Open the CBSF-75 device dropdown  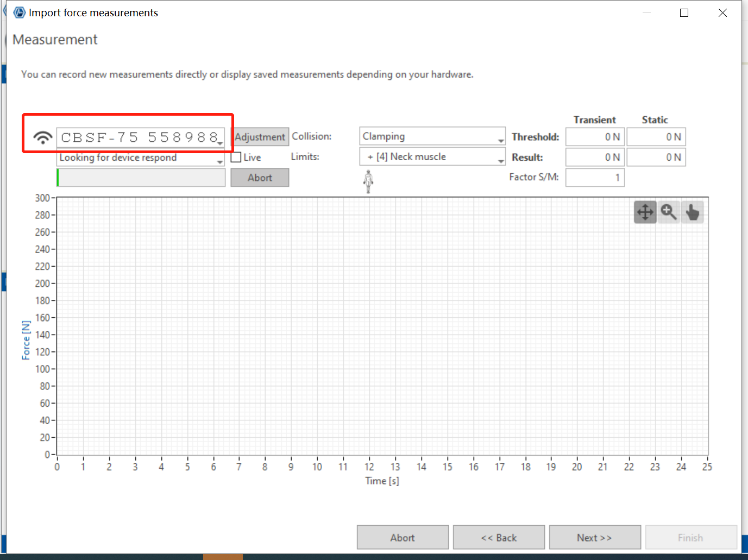220,142
